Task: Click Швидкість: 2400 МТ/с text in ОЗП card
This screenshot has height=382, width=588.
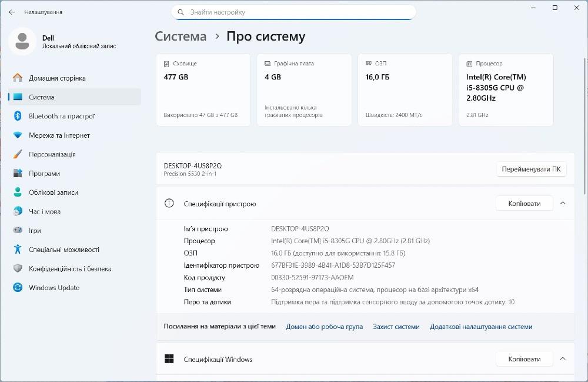Action: coord(394,115)
